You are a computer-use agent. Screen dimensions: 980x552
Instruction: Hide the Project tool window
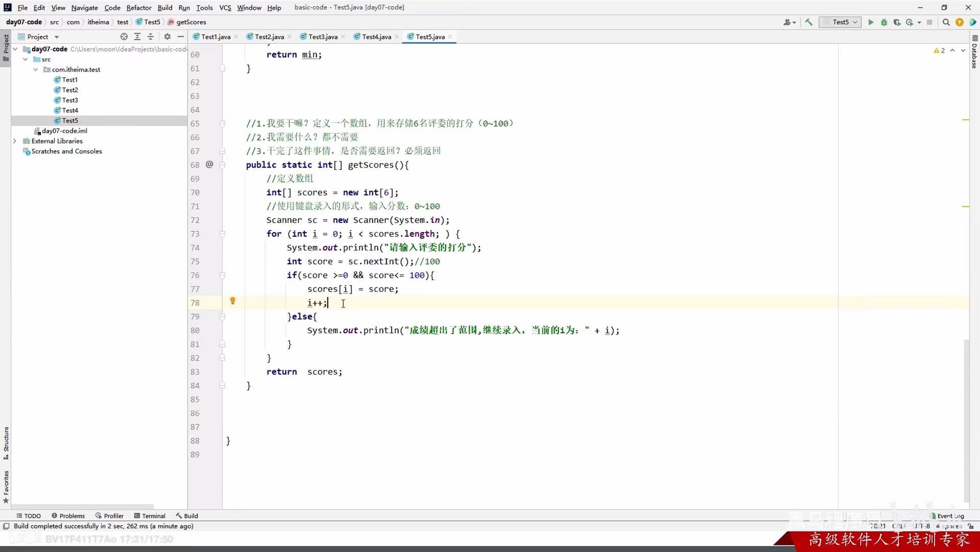[181, 36]
